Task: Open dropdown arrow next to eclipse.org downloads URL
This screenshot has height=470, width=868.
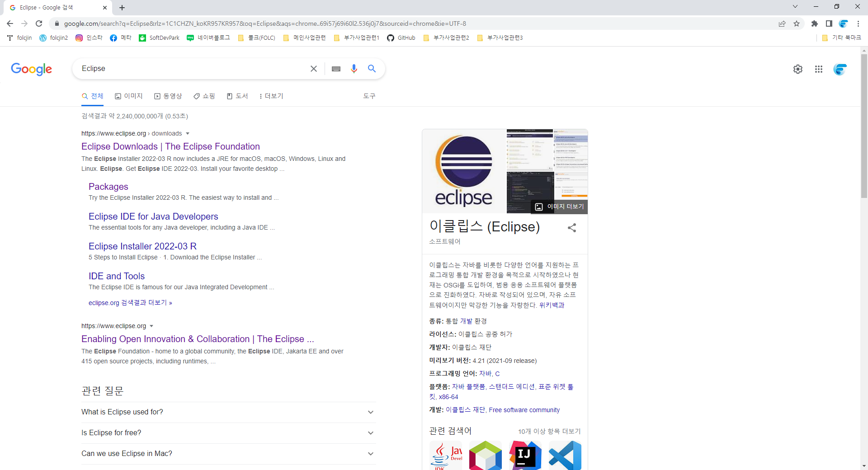Action: [x=188, y=134]
